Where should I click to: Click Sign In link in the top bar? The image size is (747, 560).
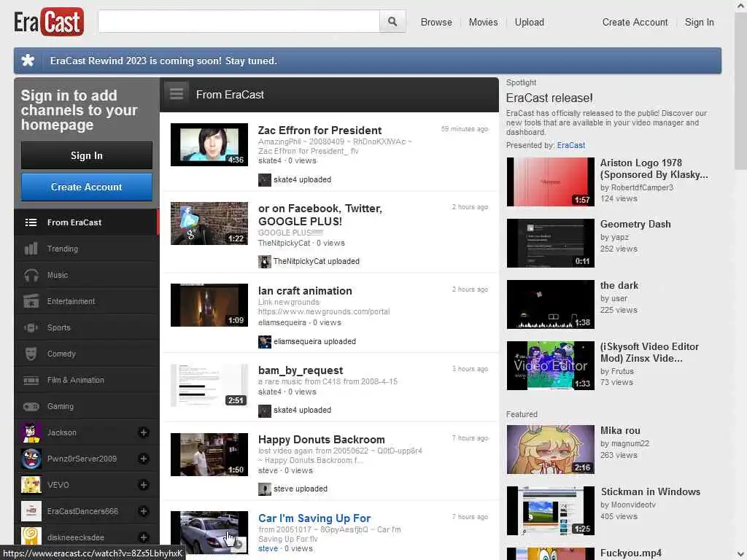(699, 23)
